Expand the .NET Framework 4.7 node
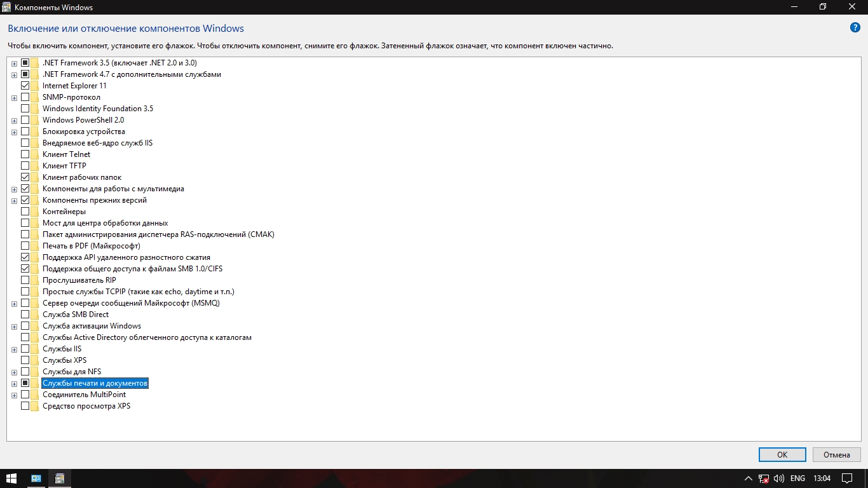Screen dimensions: 868x488 click(14, 75)
